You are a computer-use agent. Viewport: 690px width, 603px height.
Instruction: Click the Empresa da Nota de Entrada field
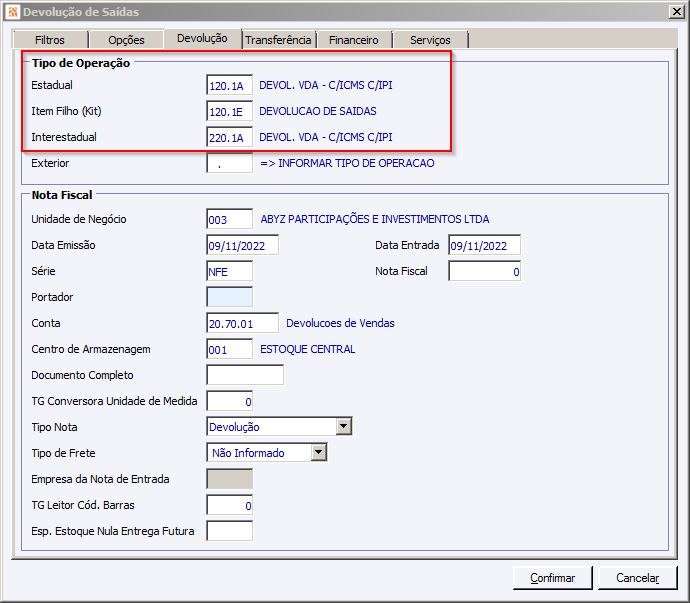[x=229, y=479]
